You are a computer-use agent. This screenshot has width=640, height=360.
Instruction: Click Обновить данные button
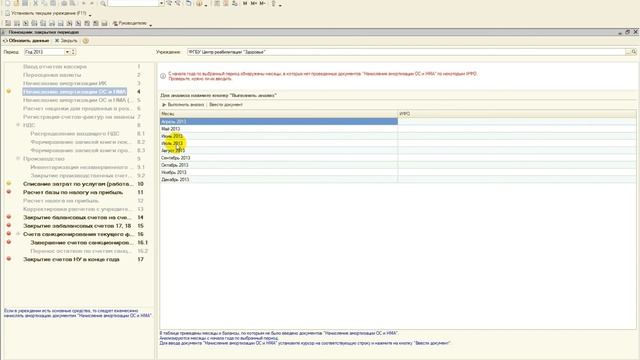tap(26, 41)
